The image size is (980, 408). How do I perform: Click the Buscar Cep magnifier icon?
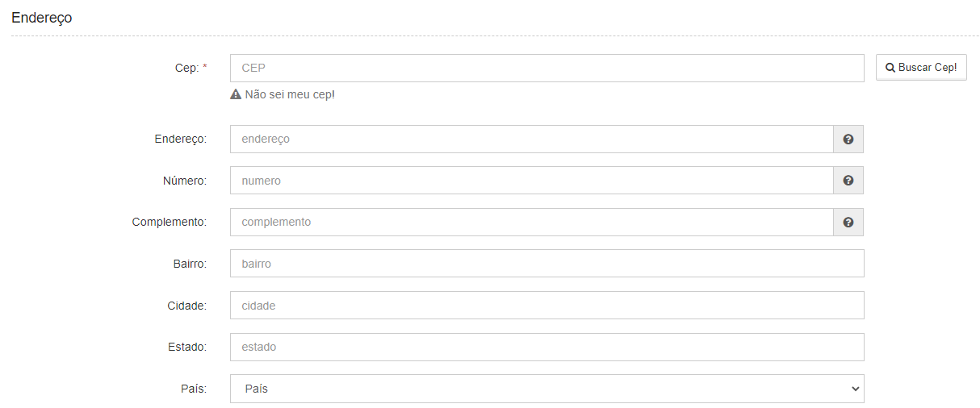pos(890,68)
